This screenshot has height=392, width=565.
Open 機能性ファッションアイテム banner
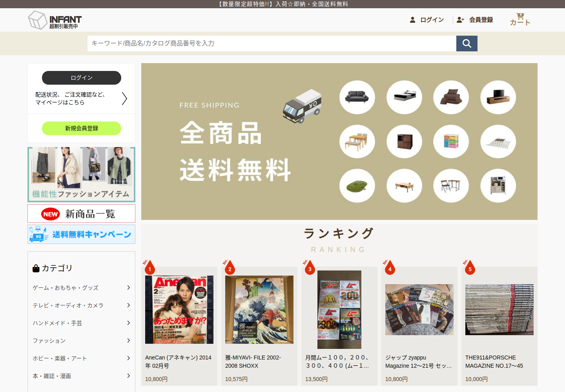coord(82,174)
